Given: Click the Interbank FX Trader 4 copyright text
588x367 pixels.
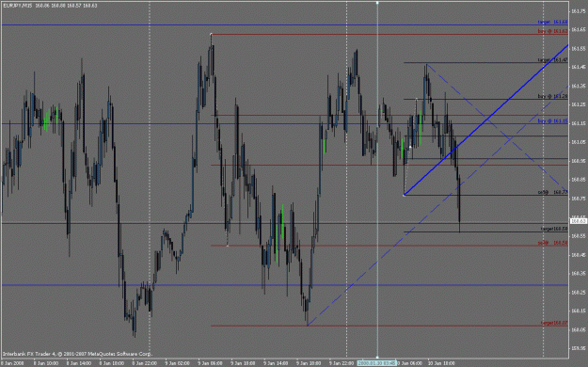Looking at the screenshot, I should coord(78,354).
